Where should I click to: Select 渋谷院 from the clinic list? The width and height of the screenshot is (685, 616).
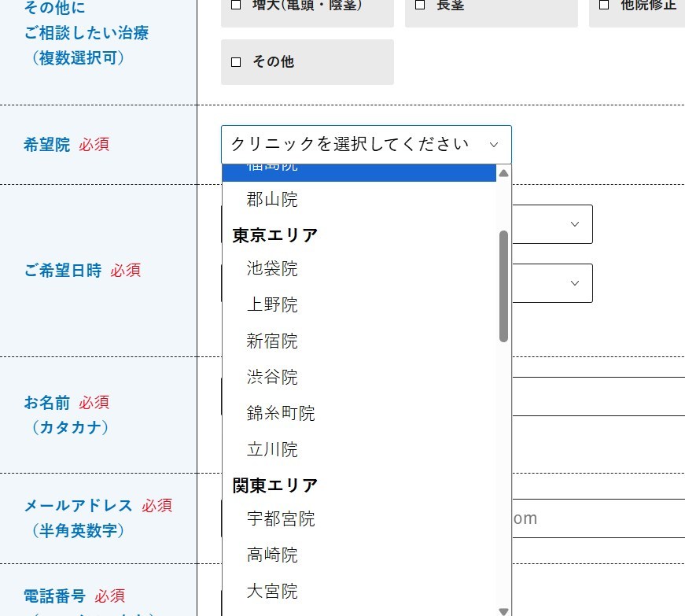(x=359, y=377)
